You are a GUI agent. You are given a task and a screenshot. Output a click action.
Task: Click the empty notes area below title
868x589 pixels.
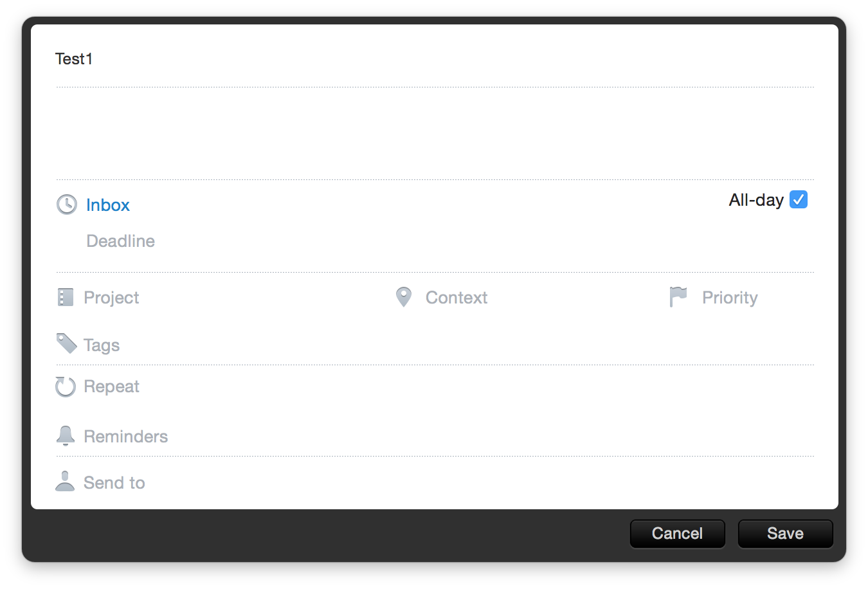[435, 133]
